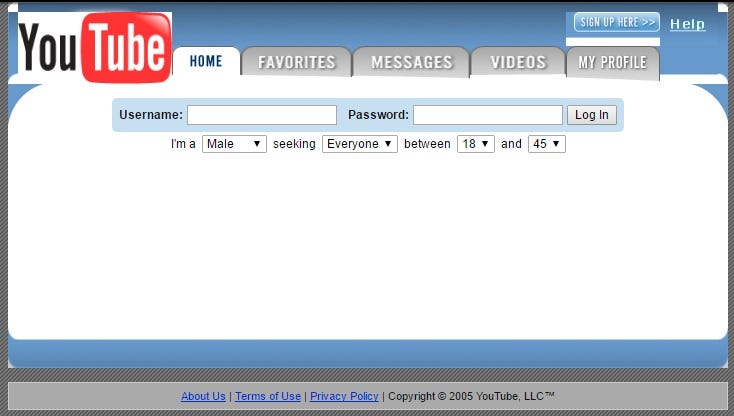The image size is (734, 416).
Task: Click the word seeking
Action: pos(294,144)
